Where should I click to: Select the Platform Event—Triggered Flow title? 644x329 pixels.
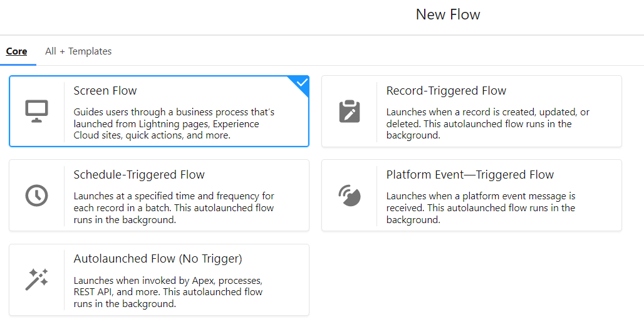click(x=470, y=175)
